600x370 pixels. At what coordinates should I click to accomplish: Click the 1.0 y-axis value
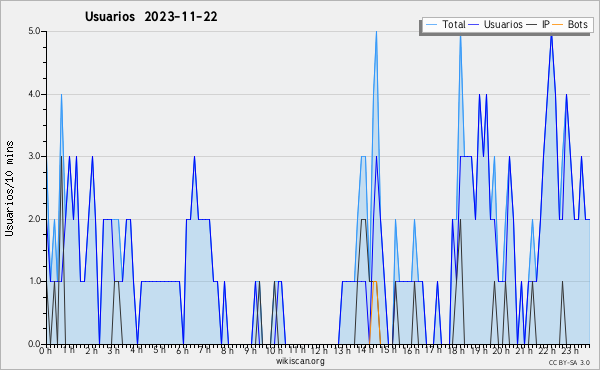pos(34,281)
